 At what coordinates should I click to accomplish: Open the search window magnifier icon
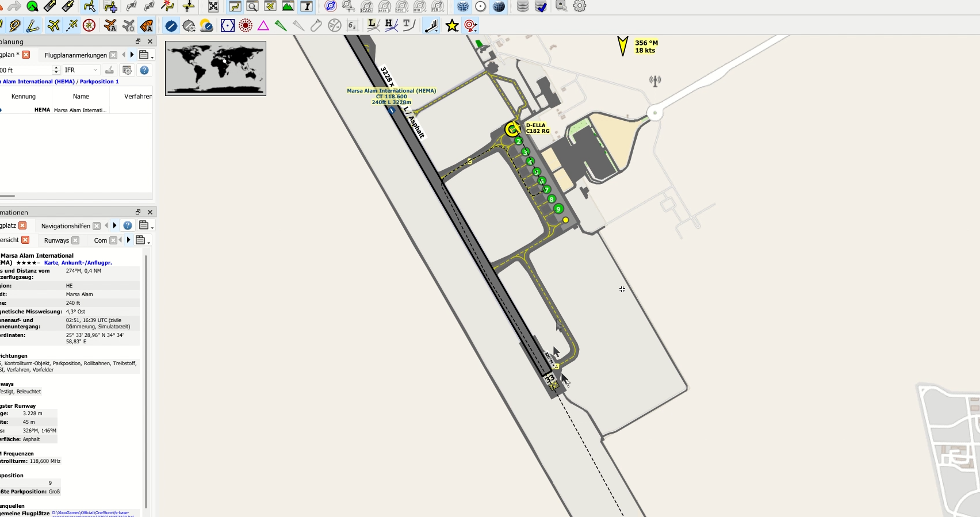(252, 6)
